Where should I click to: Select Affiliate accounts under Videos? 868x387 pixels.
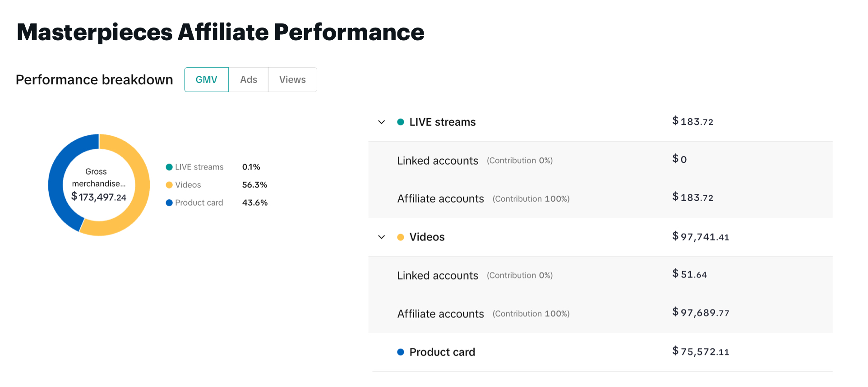(x=440, y=314)
